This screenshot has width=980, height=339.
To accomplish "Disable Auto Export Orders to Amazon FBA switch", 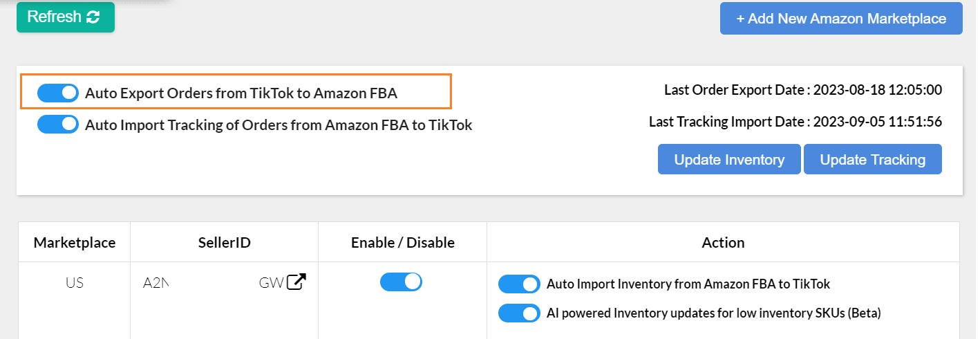I will (x=57, y=93).
